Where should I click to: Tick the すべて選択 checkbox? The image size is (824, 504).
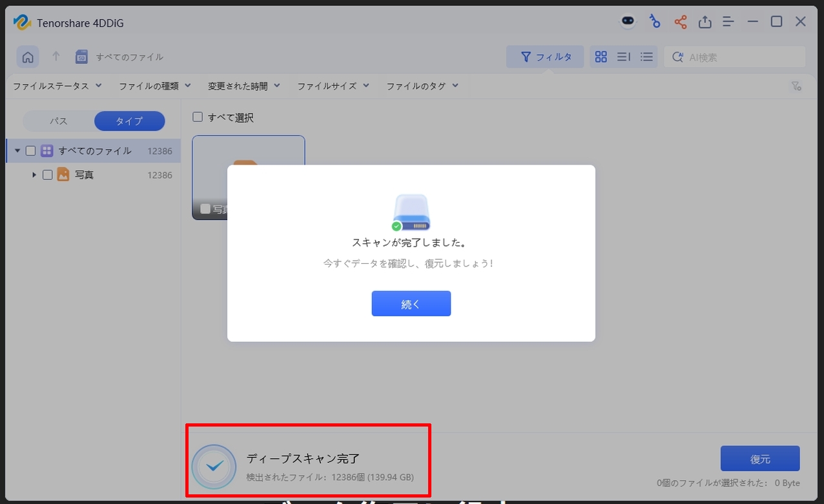(198, 117)
